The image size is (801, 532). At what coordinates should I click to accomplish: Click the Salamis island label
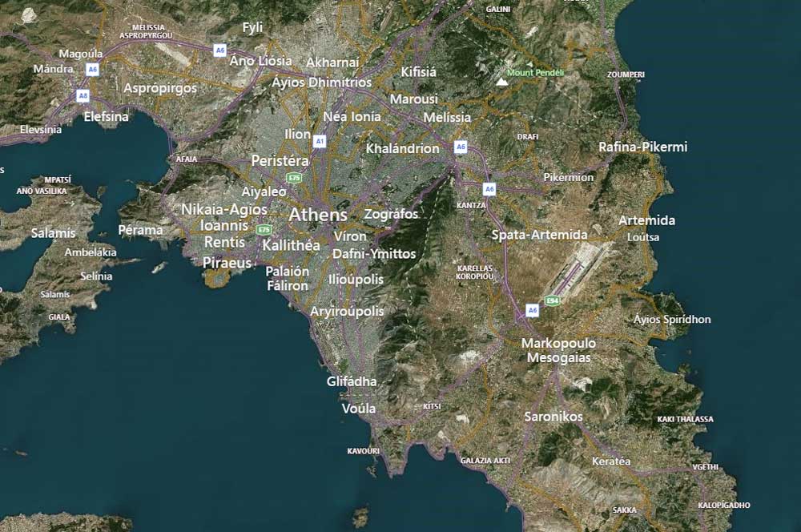[x=53, y=233]
